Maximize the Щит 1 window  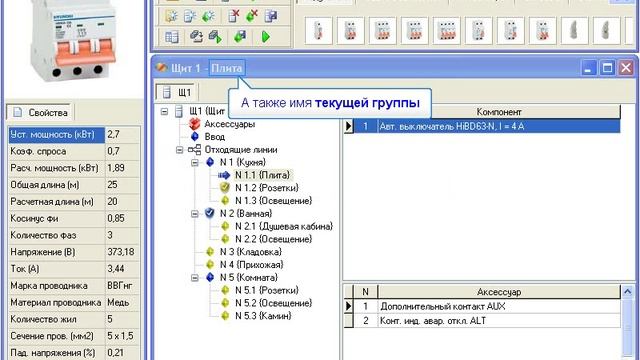tap(607, 68)
